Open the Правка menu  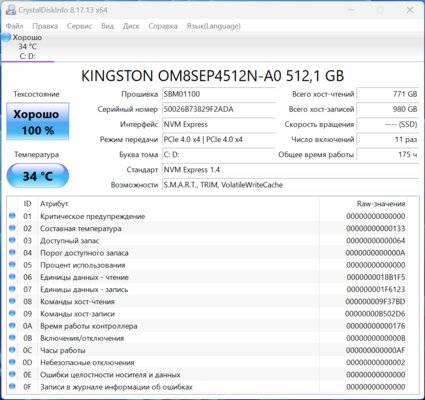[45, 26]
